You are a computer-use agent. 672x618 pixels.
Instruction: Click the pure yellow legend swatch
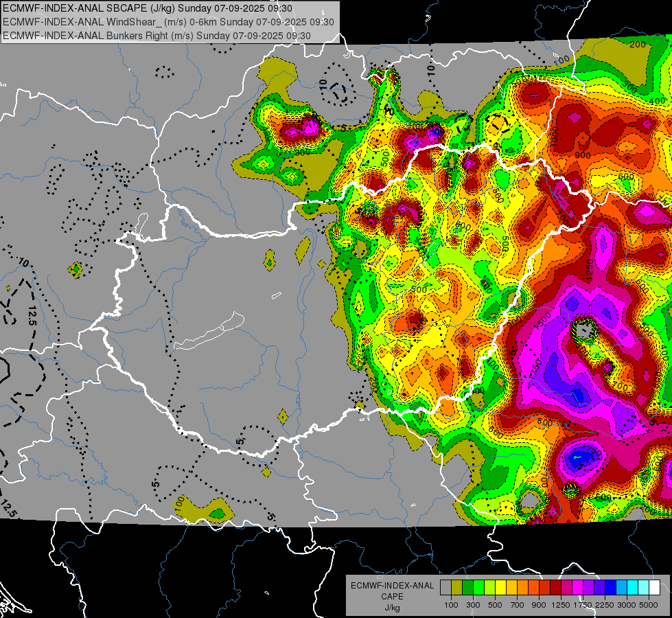[500, 588]
